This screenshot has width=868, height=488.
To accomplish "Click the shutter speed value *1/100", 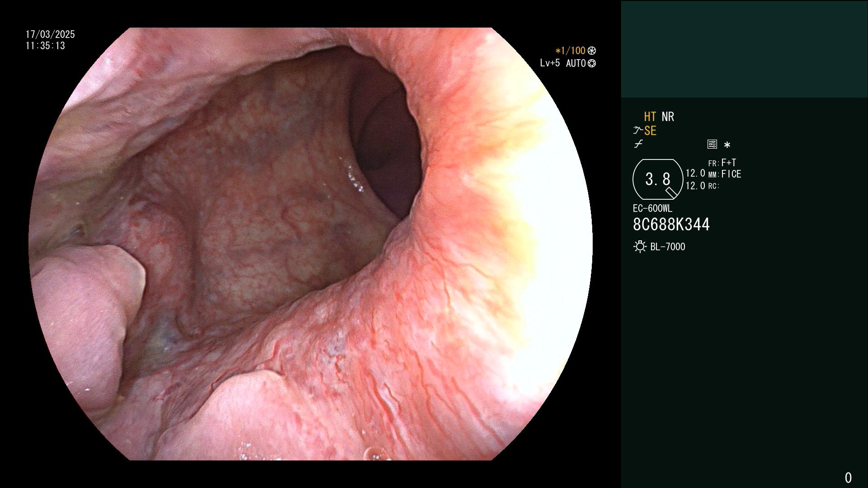I will [571, 51].
